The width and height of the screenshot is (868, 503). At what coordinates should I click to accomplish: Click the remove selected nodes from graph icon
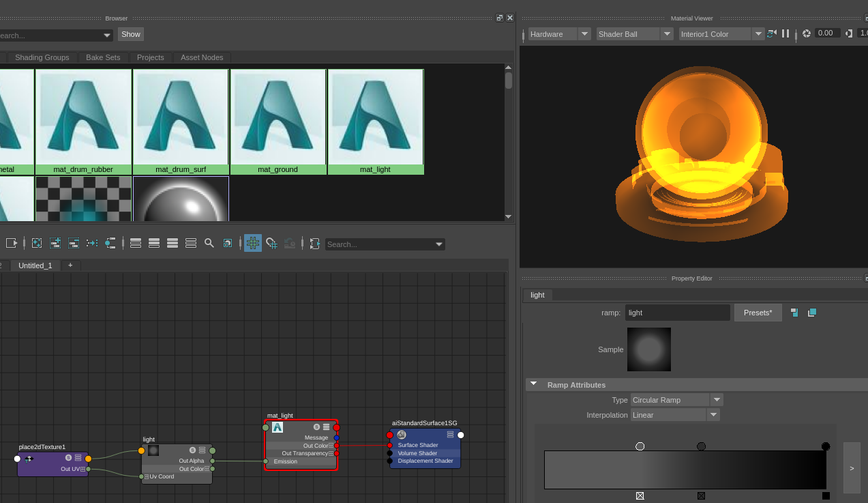(74, 243)
